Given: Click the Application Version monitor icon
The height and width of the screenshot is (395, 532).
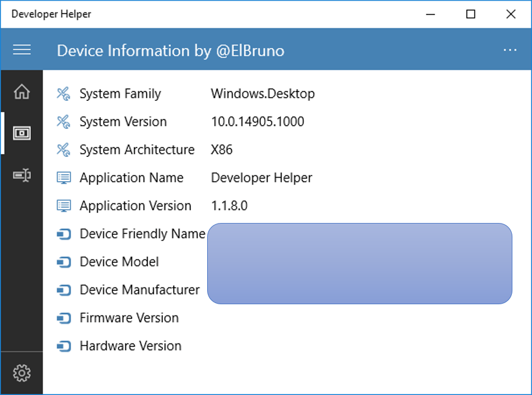Looking at the screenshot, I should 64,206.
